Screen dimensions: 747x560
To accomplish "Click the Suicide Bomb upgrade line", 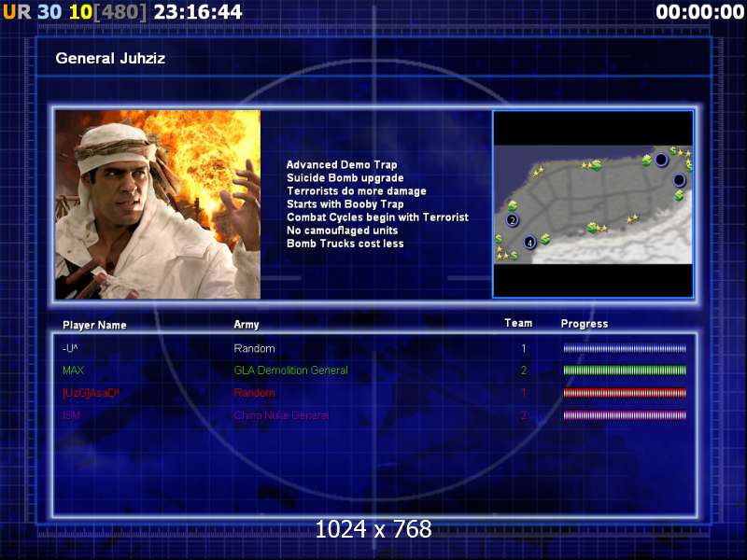I will (345, 178).
